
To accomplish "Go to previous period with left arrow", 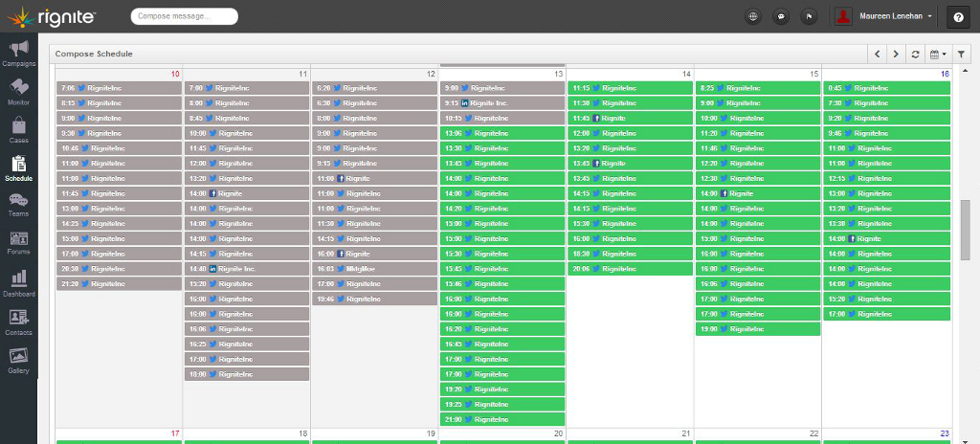I will (x=878, y=55).
